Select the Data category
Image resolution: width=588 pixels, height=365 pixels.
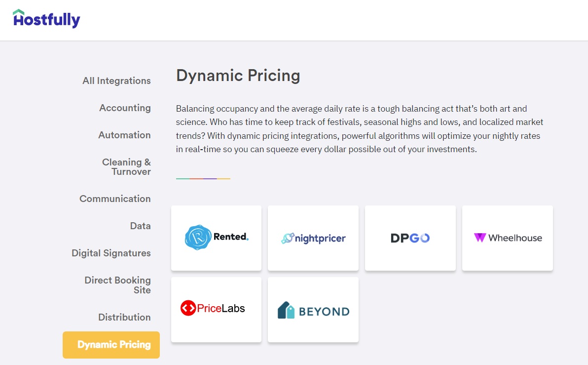coord(141,226)
